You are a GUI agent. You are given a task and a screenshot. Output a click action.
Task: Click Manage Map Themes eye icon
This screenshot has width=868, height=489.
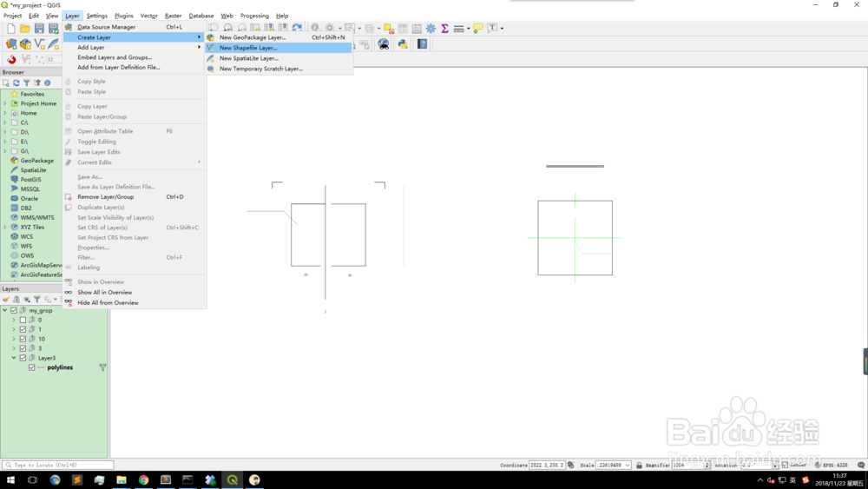27,299
